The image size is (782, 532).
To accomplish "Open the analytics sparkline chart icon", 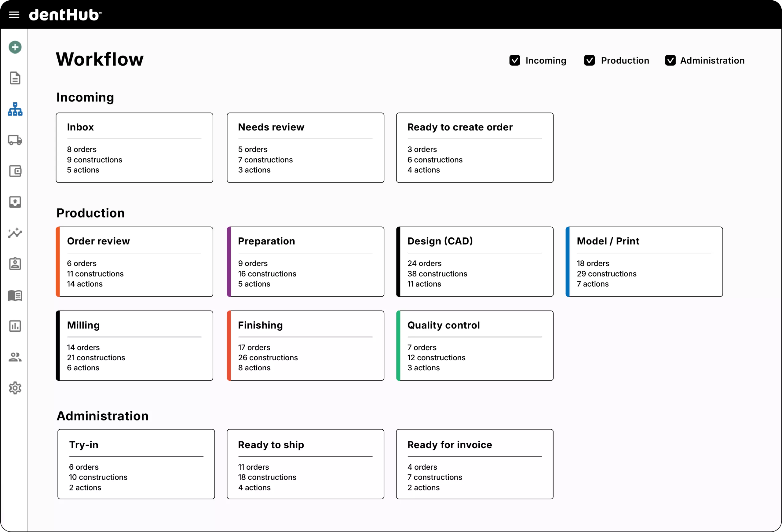I will (x=15, y=233).
